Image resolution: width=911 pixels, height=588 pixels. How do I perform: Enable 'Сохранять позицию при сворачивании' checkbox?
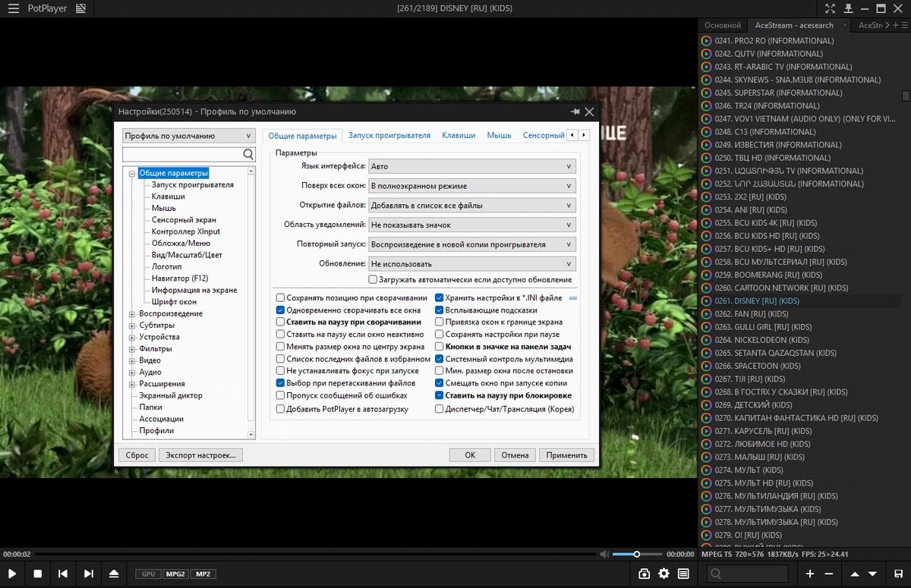280,298
